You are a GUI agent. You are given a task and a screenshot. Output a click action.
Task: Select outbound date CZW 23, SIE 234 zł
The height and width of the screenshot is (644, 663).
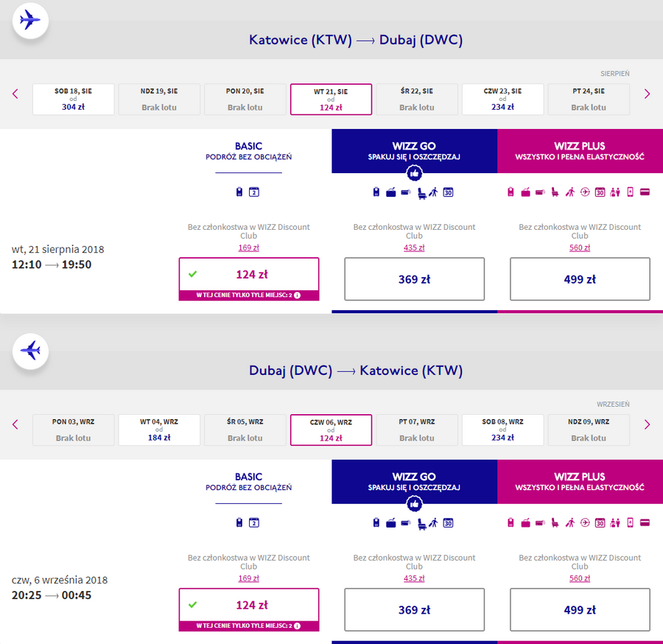coord(502,99)
